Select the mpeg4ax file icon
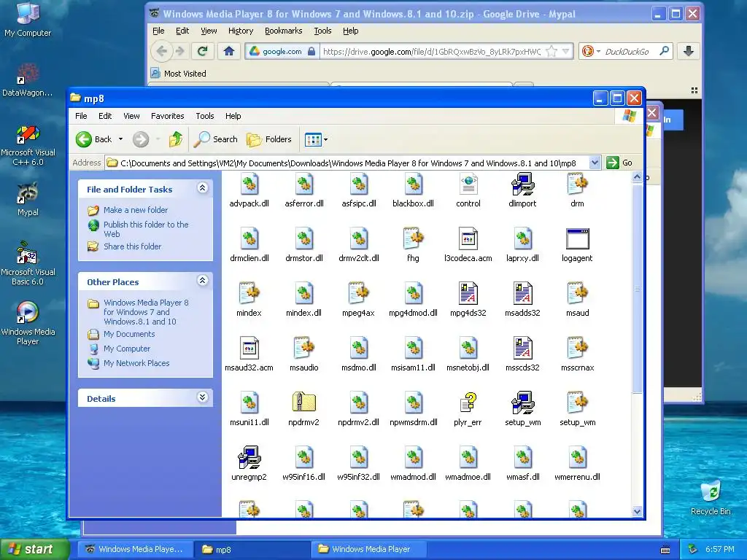 358,293
